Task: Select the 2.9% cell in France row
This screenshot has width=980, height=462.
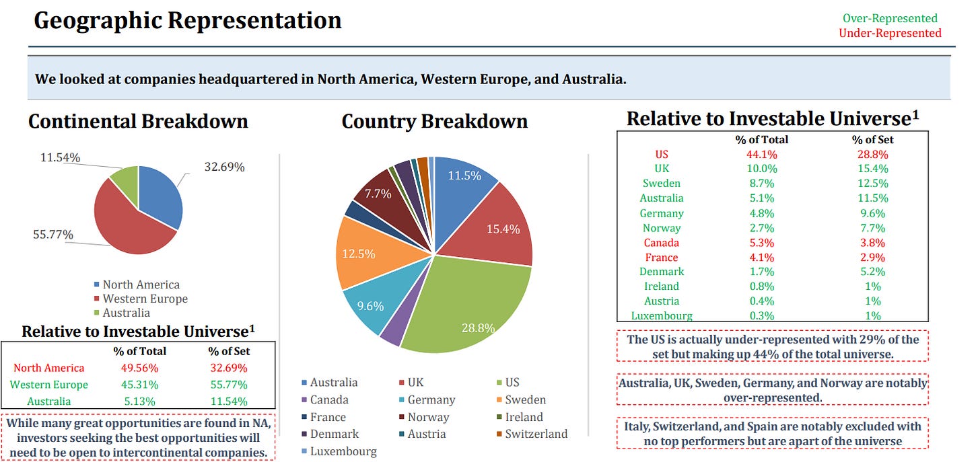Action: (x=873, y=258)
